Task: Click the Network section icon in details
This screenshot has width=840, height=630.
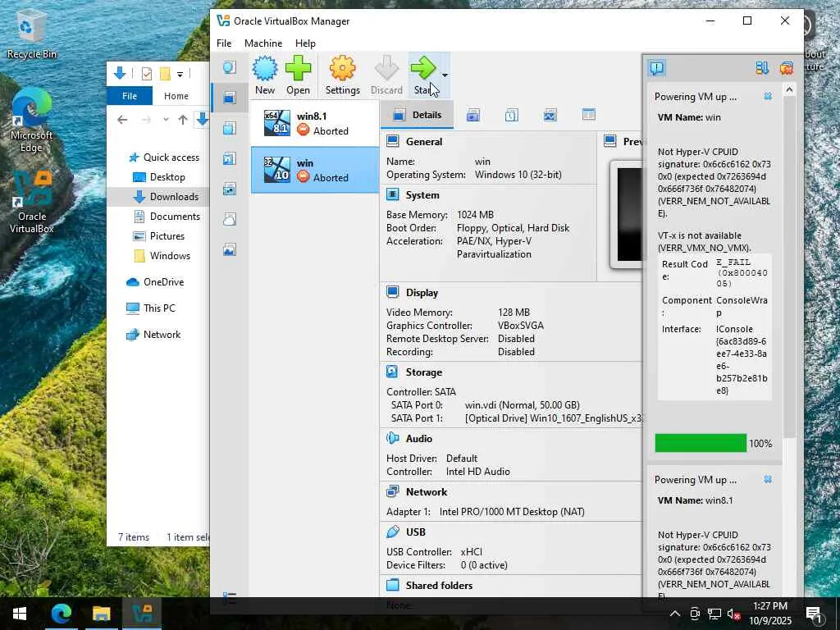Action: click(x=393, y=491)
